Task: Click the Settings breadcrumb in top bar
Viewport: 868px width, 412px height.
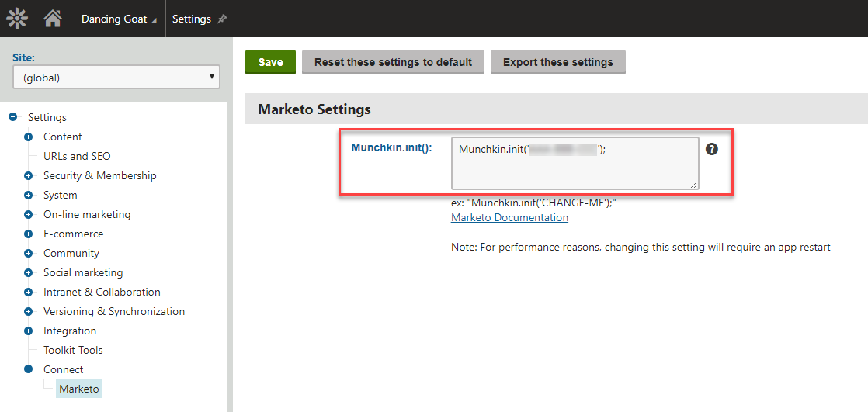Action: pyautogui.click(x=192, y=19)
